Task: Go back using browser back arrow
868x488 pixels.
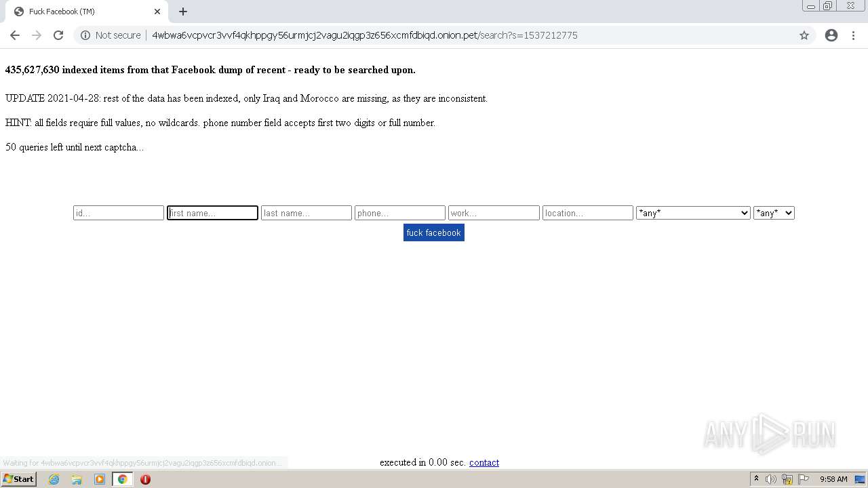Action: point(15,35)
